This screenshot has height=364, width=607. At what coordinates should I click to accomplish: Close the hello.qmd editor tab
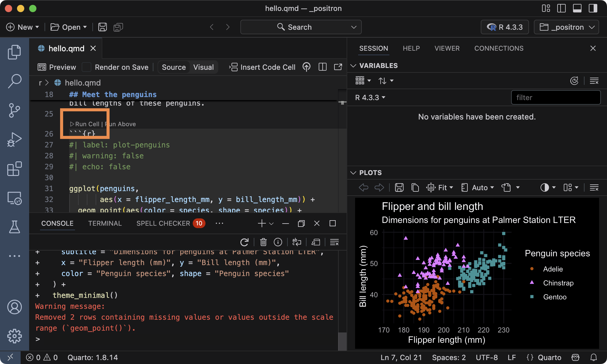click(93, 48)
